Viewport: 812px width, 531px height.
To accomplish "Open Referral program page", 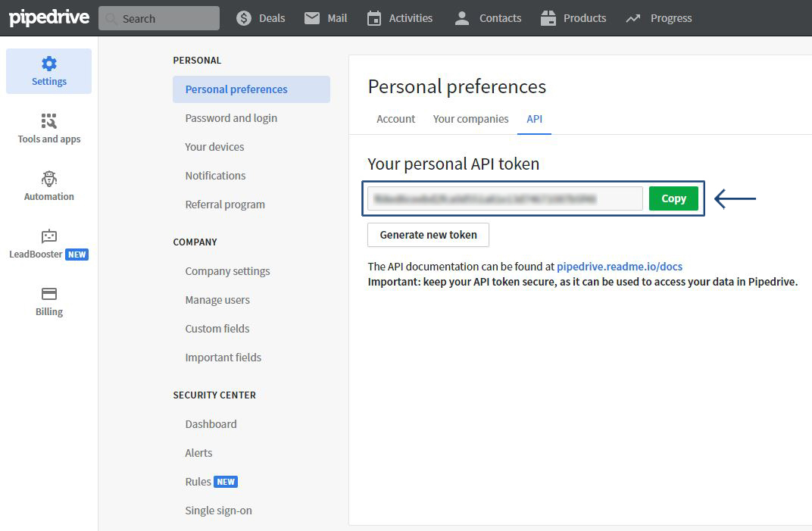I will pos(225,205).
